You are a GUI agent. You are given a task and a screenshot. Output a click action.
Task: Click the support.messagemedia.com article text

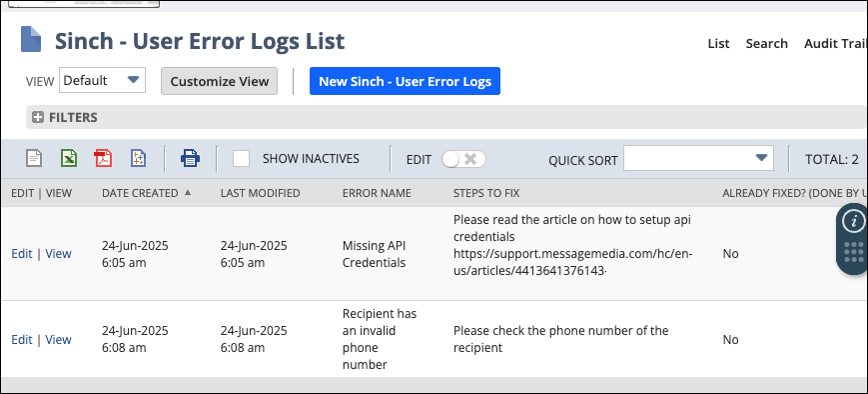573,262
